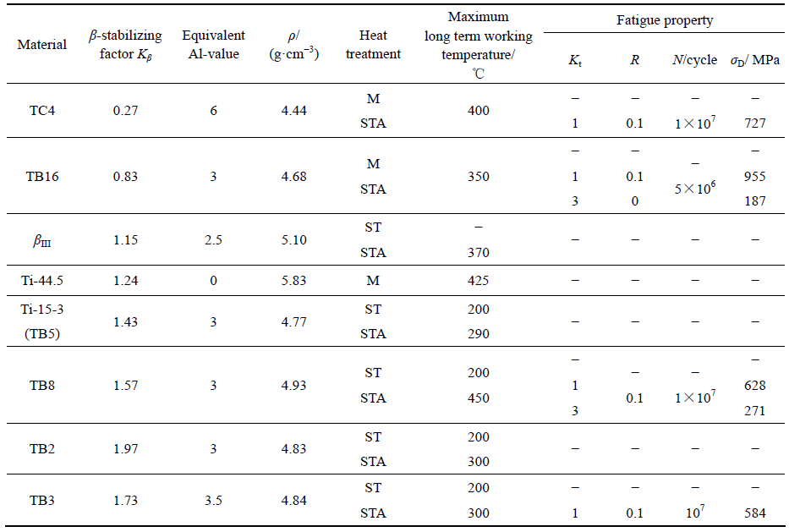This screenshot has width=789, height=532.
Task: Select the TB3 material cell
Action: click(x=42, y=501)
